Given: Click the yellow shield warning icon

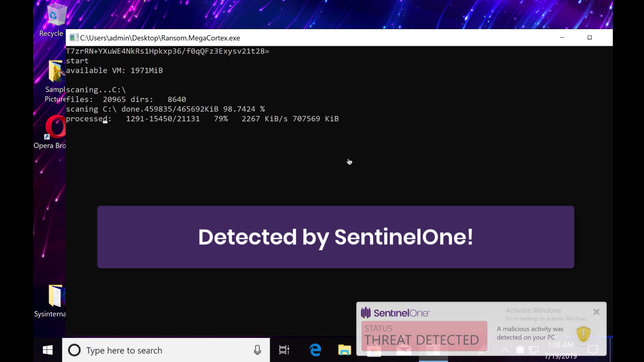Looking at the screenshot, I should point(583,334).
